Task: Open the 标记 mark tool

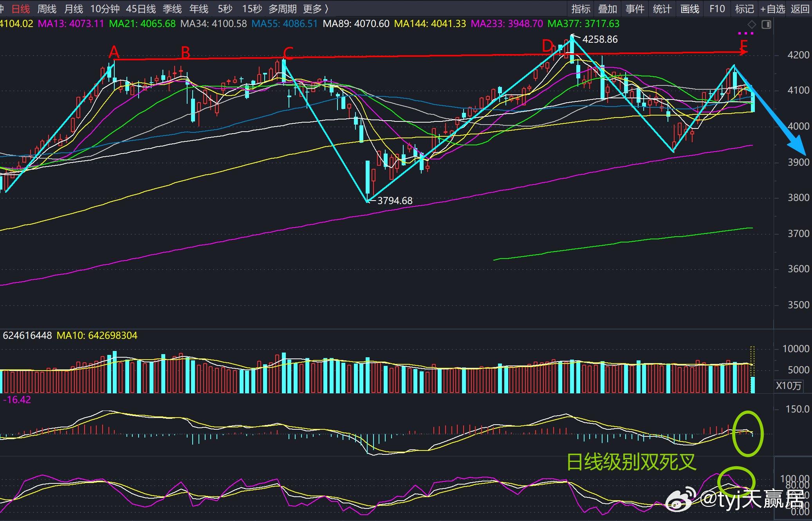Action: (x=744, y=9)
